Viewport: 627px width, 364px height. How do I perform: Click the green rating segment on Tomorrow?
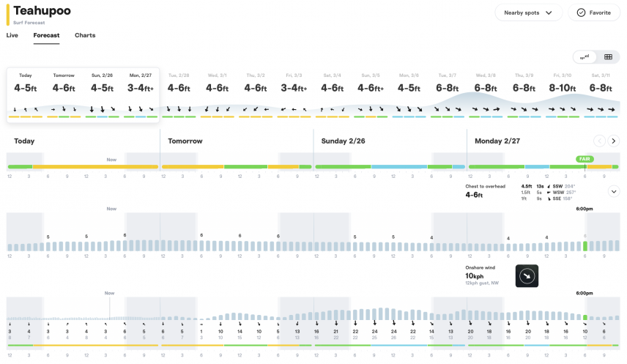point(245,167)
